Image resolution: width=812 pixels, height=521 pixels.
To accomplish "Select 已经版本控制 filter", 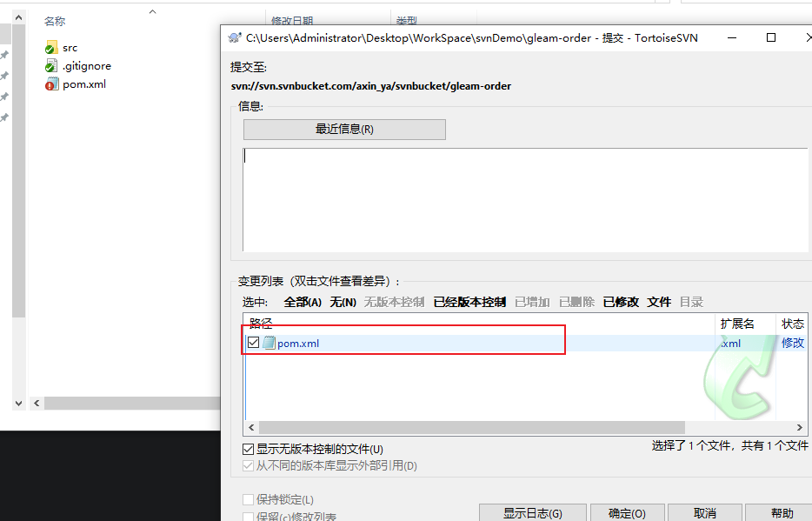I will 469,302.
